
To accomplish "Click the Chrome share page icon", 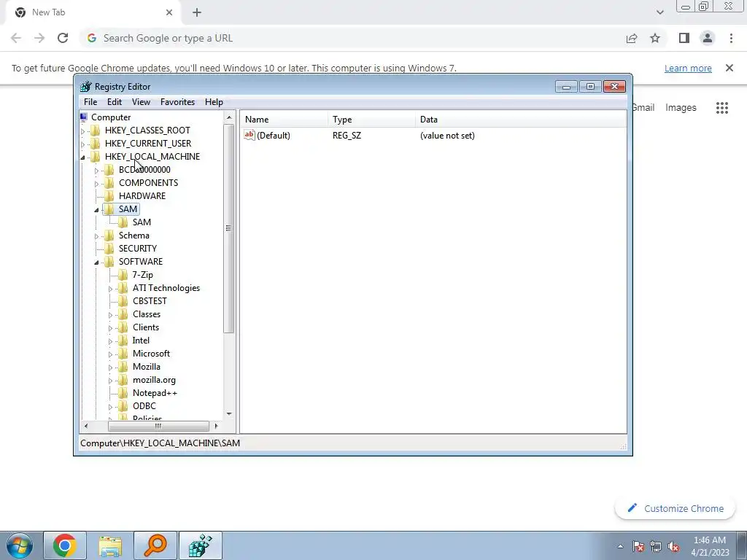I will (632, 38).
